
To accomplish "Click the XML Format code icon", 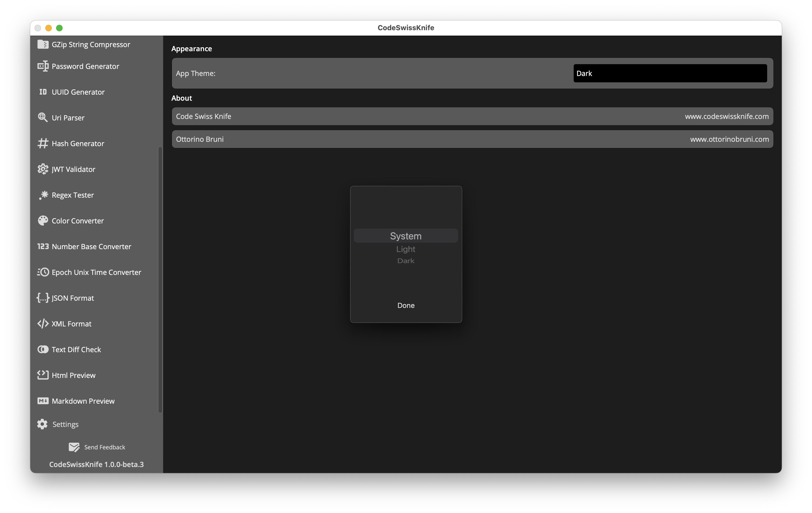I will 43,324.
